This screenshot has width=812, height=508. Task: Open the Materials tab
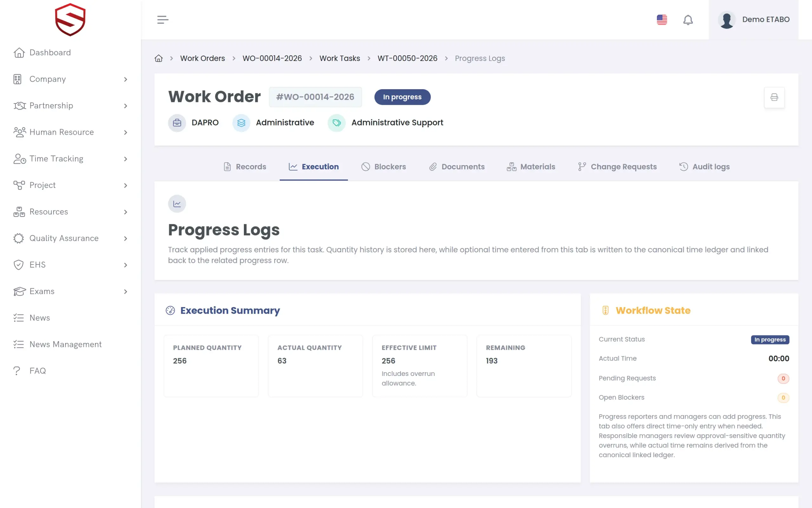pos(531,167)
